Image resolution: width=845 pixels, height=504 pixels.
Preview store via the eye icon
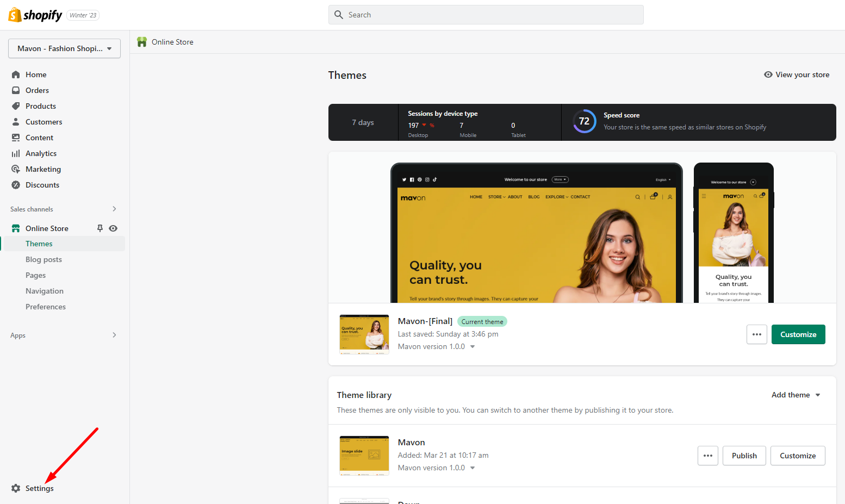tap(113, 228)
